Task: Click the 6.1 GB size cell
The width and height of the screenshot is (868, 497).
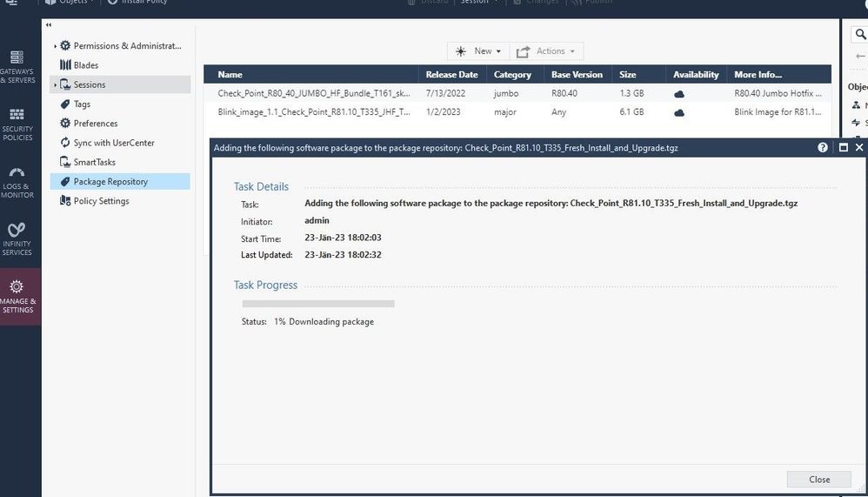Action: (x=631, y=112)
